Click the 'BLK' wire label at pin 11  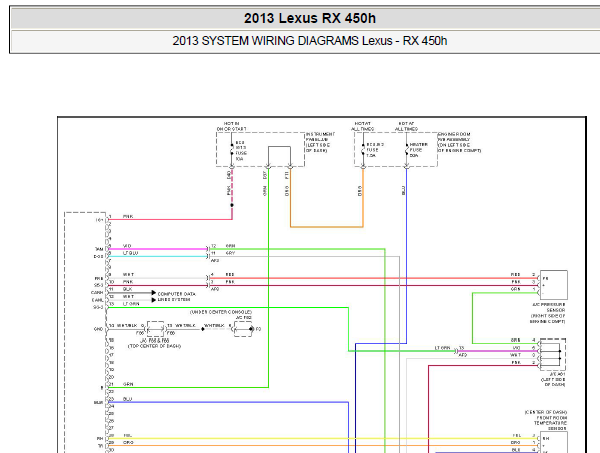[127, 289]
